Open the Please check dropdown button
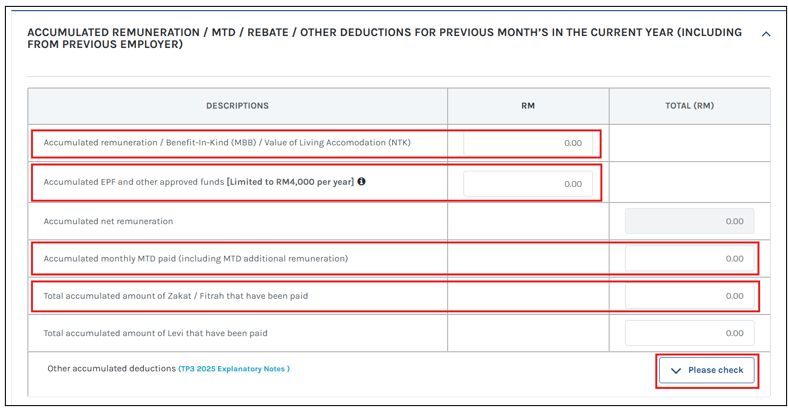788x408 pixels. click(x=707, y=370)
